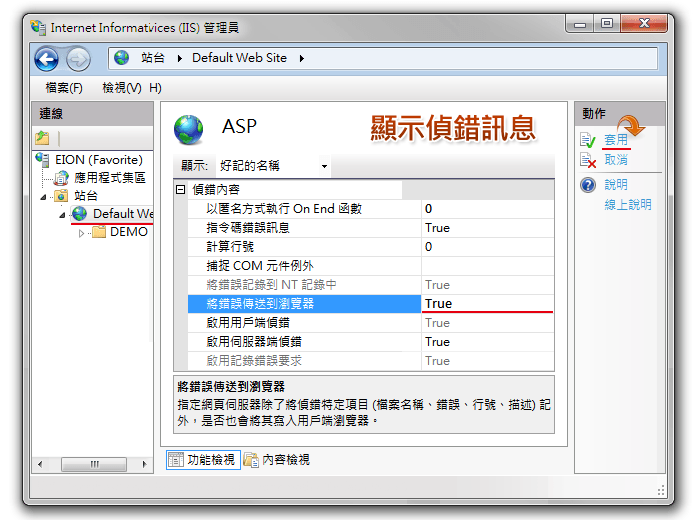
Task: Click the IIS manager title bar icon
Action: [x=38, y=27]
